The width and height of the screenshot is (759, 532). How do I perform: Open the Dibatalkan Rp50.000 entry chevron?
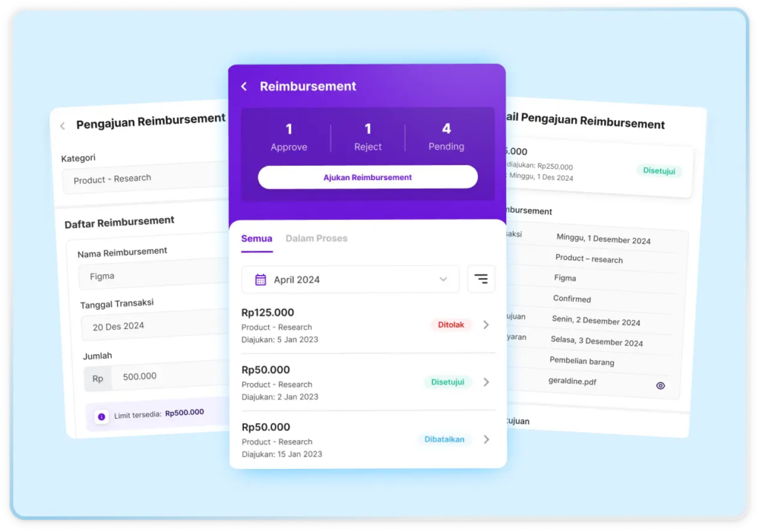coord(486,439)
